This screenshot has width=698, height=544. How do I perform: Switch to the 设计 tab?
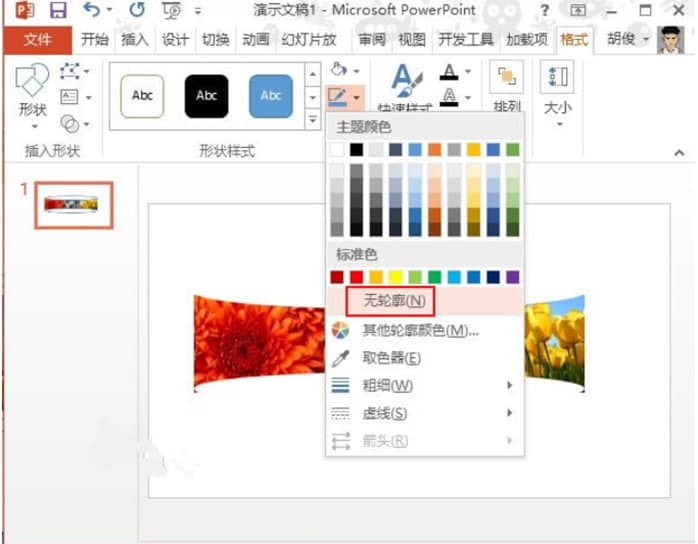tap(175, 40)
